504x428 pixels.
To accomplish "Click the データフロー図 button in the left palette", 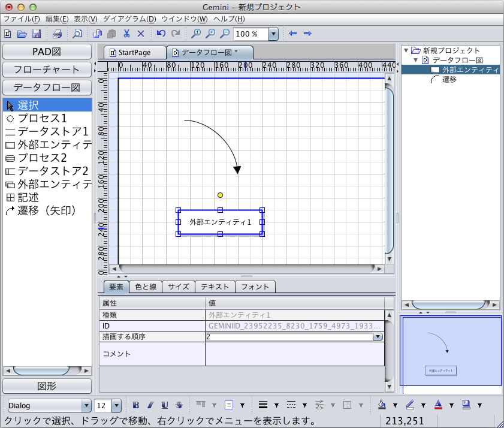I will point(47,88).
